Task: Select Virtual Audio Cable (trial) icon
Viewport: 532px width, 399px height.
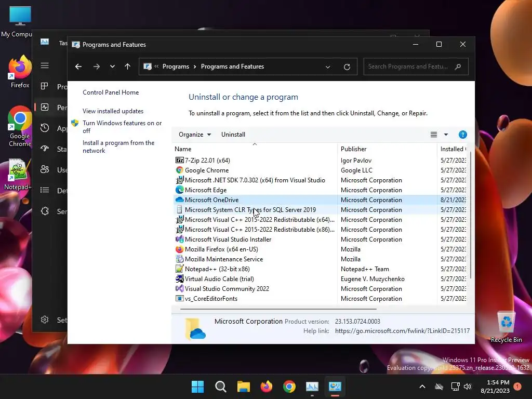Action: [179, 278]
